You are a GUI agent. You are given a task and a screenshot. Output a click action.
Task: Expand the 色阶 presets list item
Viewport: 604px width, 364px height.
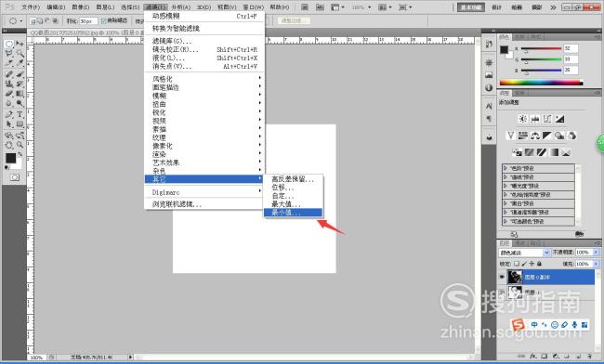click(x=538, y=168)
